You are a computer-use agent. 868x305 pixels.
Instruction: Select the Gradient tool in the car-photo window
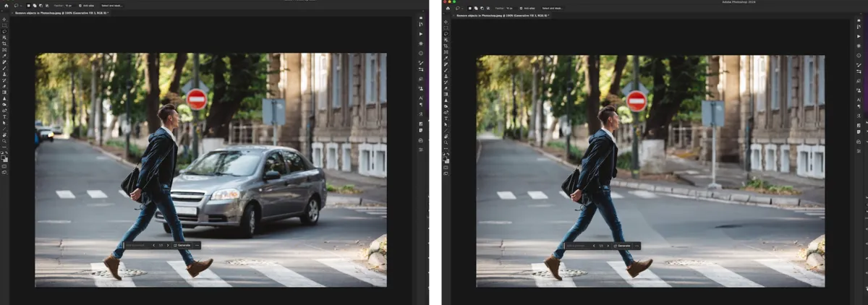coord(4,92)
